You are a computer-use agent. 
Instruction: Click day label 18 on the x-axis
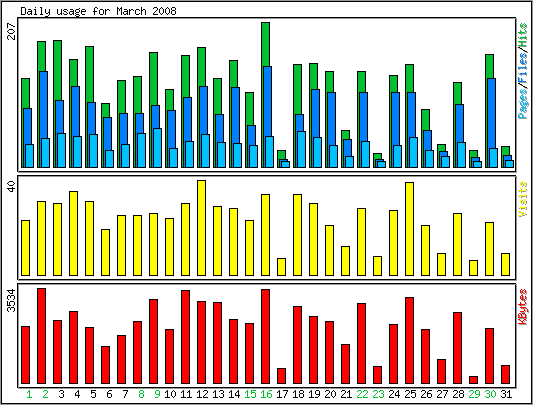pos(298,394)
